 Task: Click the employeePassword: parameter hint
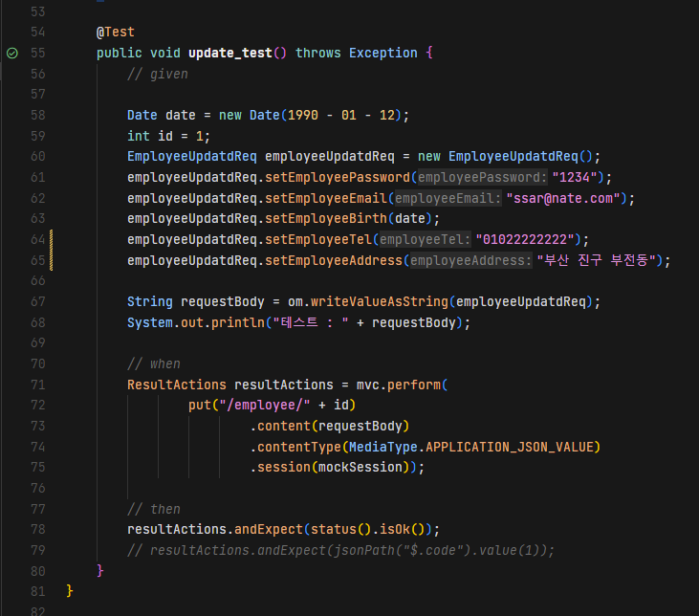(482, 178)
